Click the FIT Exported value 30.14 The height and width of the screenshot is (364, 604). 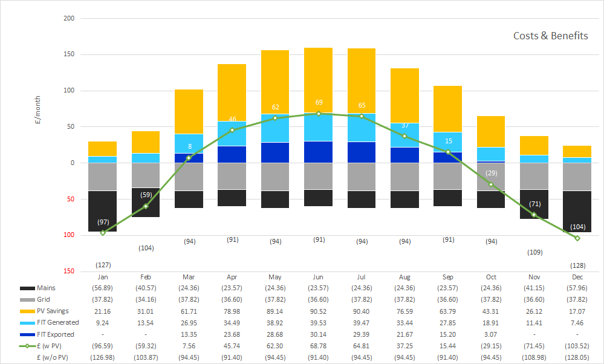(x=318, y=334)
